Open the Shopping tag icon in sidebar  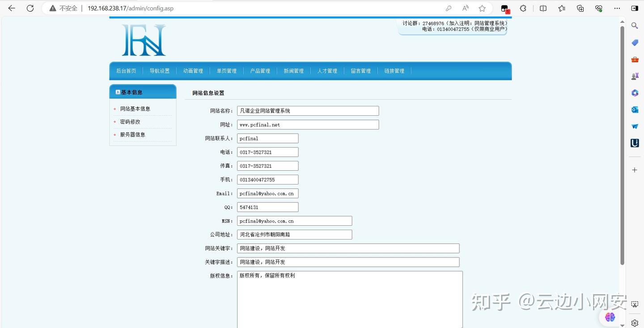click(x=634, y=42)
